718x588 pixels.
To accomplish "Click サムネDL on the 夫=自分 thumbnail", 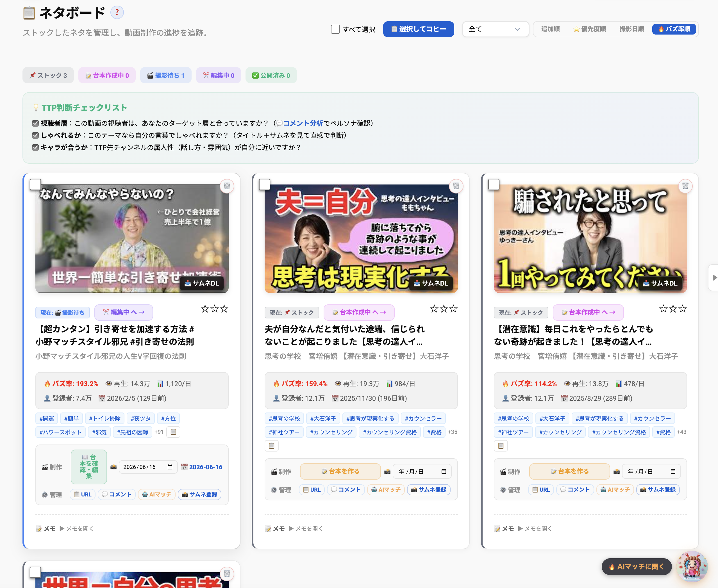I will point(431,283).
